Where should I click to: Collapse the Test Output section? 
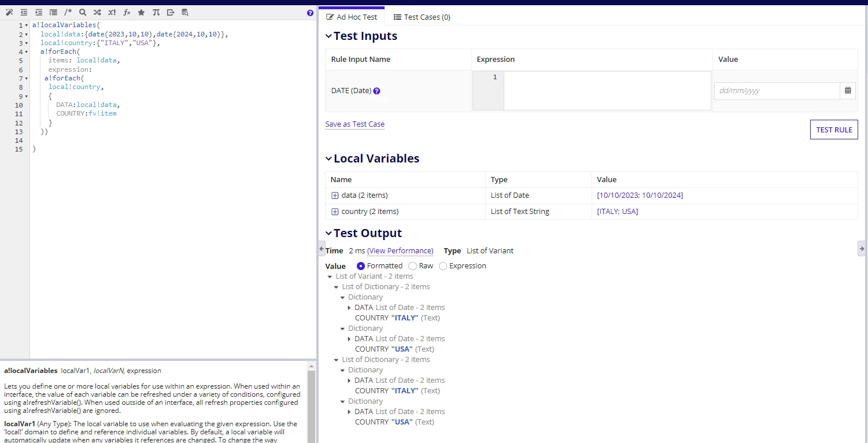coord(328,233)
